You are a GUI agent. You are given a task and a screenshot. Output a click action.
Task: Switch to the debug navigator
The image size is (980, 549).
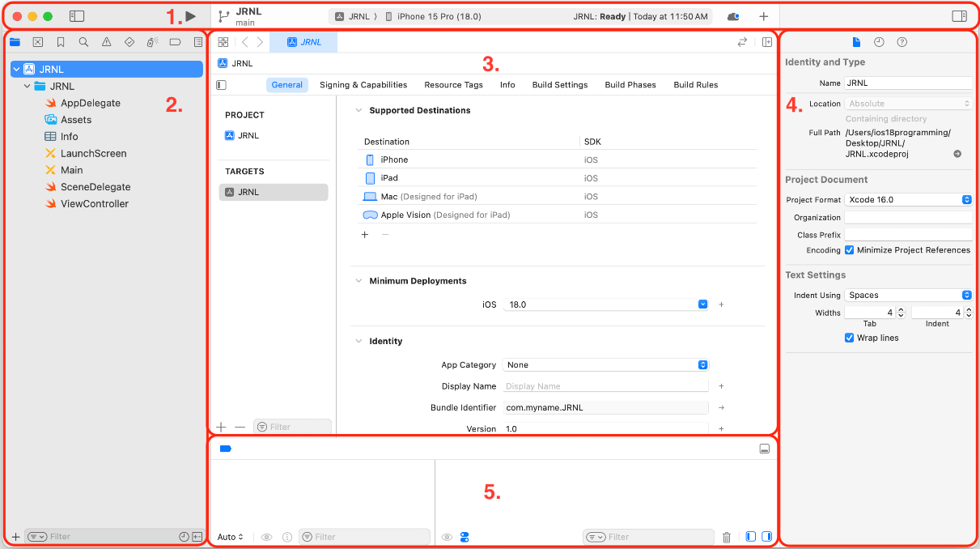pos(152,42)
